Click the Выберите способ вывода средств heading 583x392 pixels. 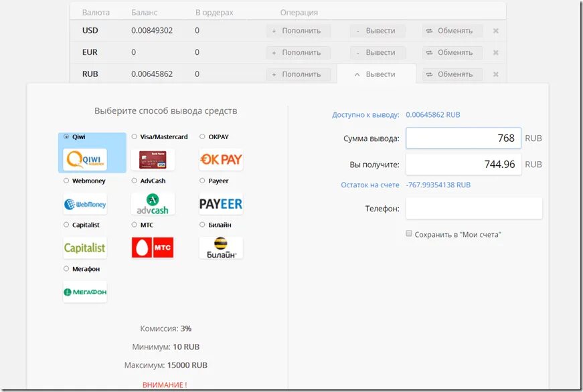click(x=165, y=111)
